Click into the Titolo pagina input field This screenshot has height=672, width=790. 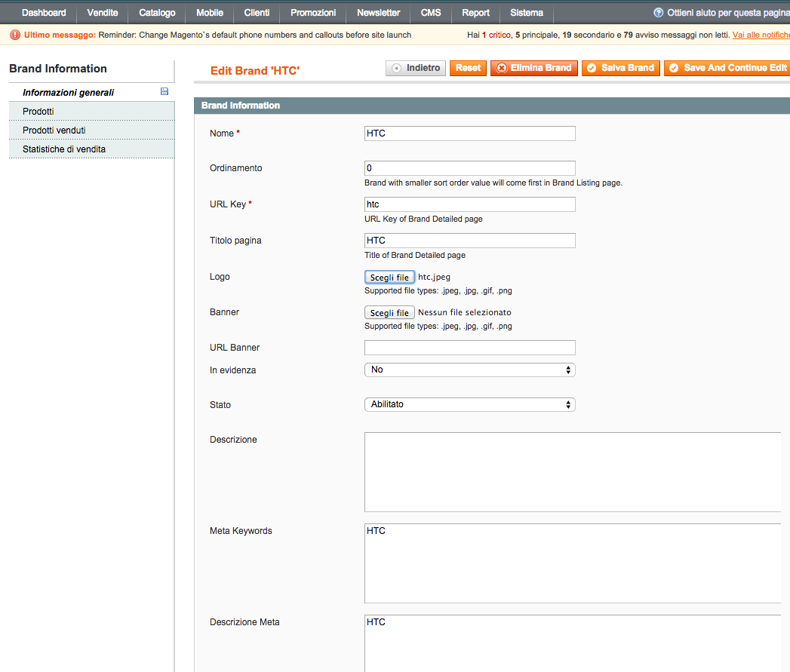pyautogui.click(x=469, y=241)
